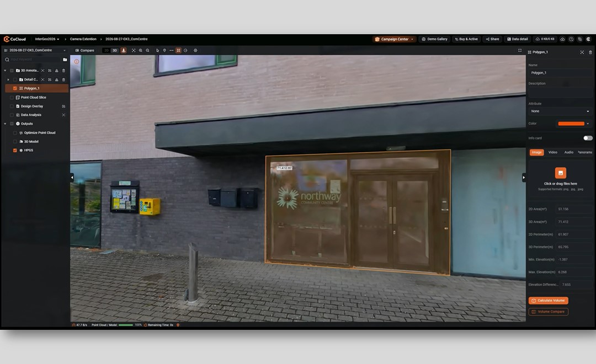
Task: Collapse the Outputs tree group
Action: tap(5, 124)
